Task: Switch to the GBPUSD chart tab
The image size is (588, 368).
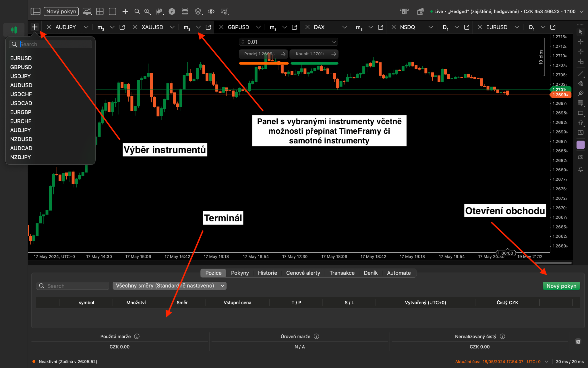Action: [x=238, y=27]
